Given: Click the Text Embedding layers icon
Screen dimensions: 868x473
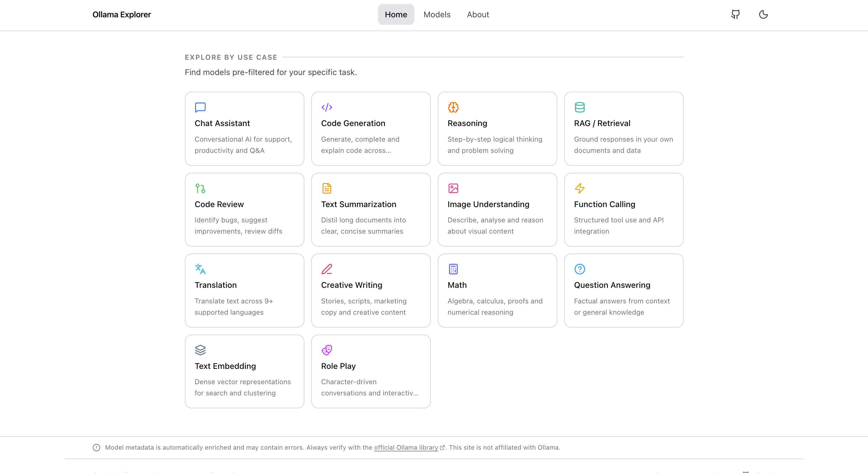Looking at the screenshot, I should (x=200, y=350).
